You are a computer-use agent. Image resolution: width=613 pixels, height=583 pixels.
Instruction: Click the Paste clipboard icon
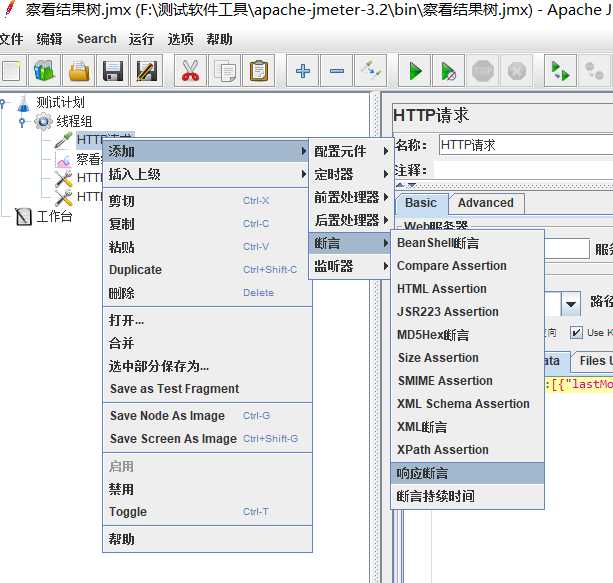258,71
